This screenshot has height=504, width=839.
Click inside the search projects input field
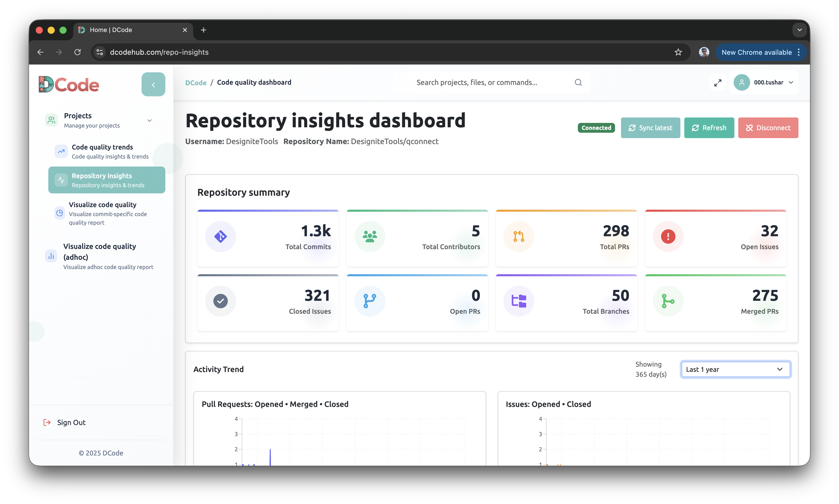(477, 82)
